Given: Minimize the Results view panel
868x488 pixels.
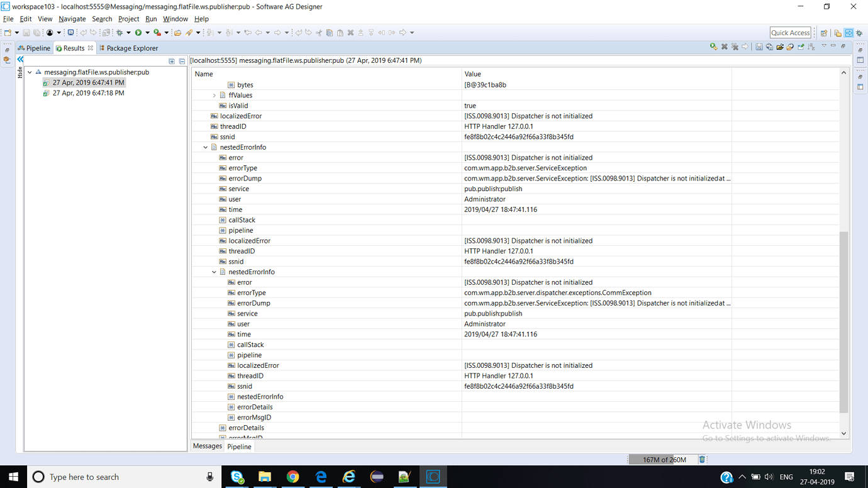Looking at the screenshot, I should [x=833, y=46].
